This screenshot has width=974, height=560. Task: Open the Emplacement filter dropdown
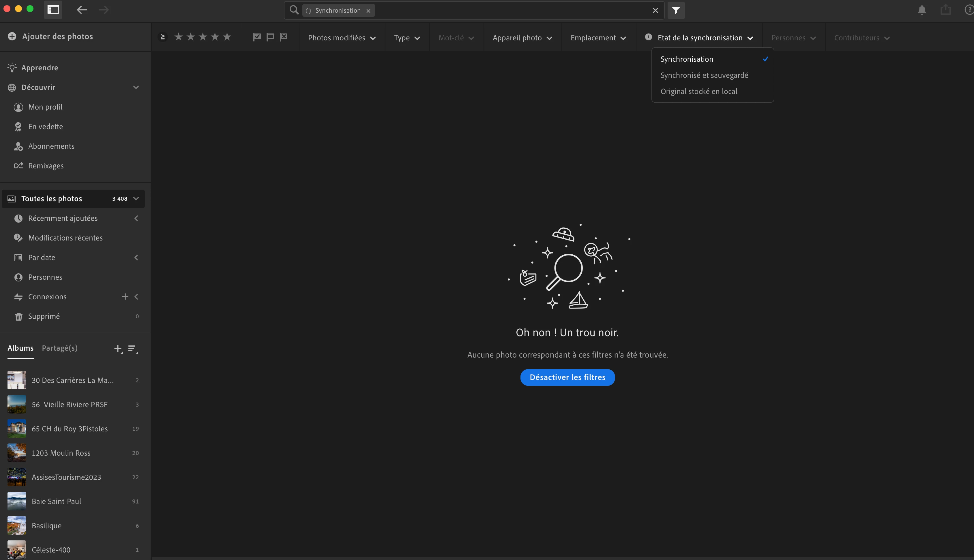pyautogui.click(x=598, y=38)
